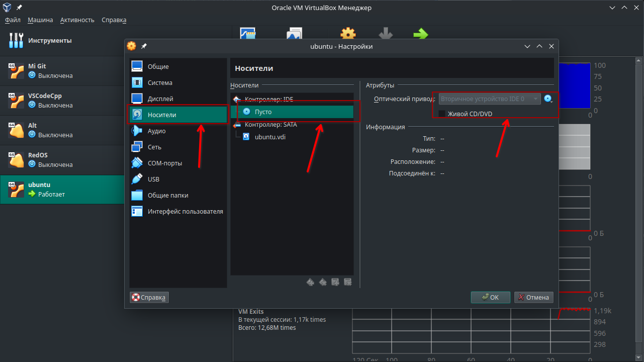
Task: Select the USB settings category
Action: point(153,179)
